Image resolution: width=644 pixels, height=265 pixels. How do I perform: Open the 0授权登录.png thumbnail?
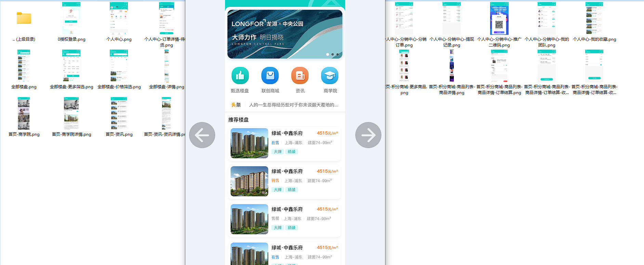coord(71,18)
